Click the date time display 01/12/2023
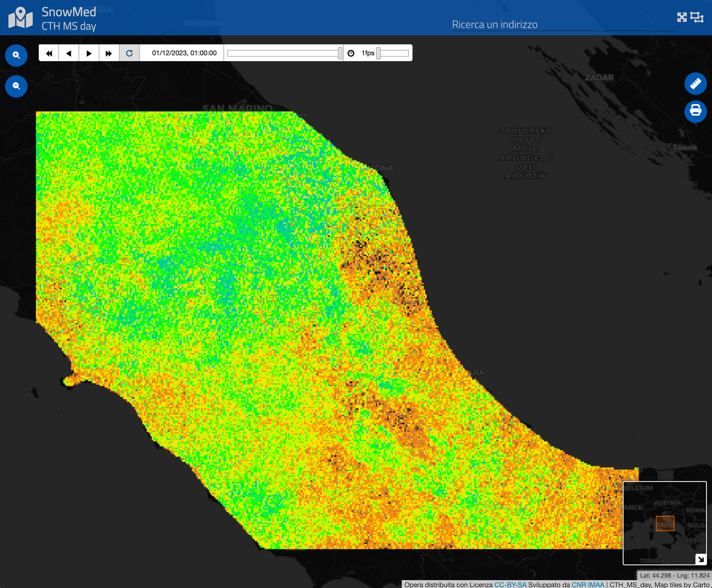 (184, 53)
